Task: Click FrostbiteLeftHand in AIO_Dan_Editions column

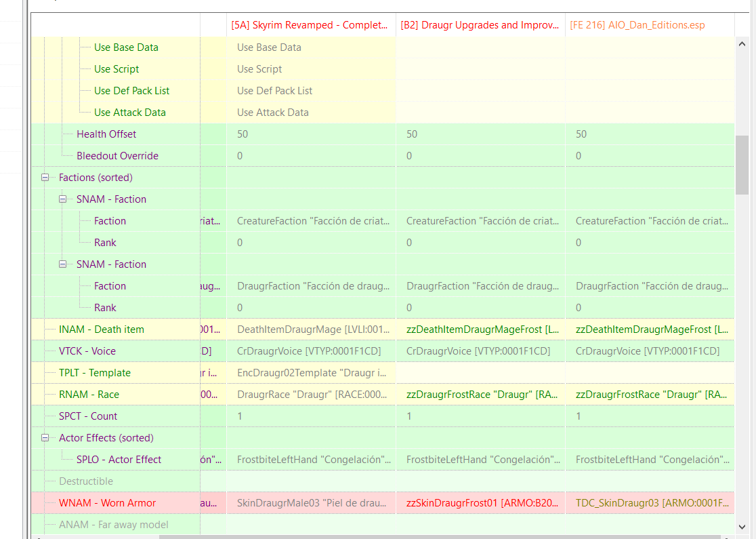Action: [x=650, y=460]
